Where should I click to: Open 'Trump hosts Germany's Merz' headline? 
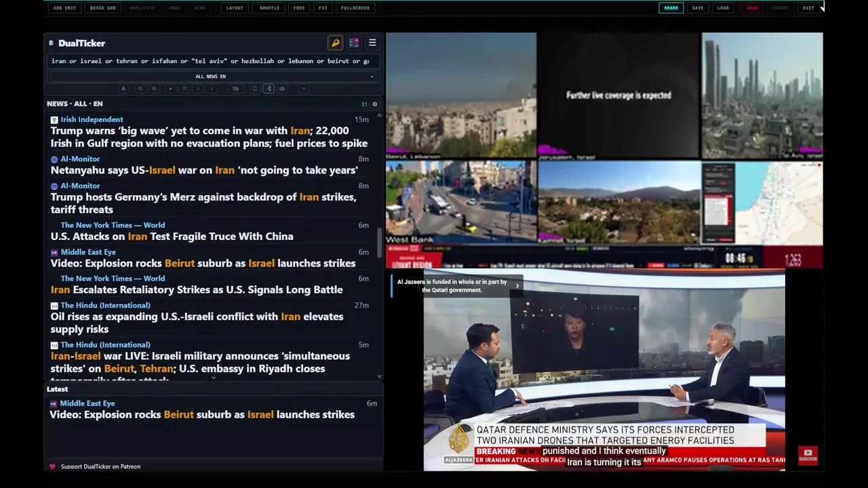203,203
